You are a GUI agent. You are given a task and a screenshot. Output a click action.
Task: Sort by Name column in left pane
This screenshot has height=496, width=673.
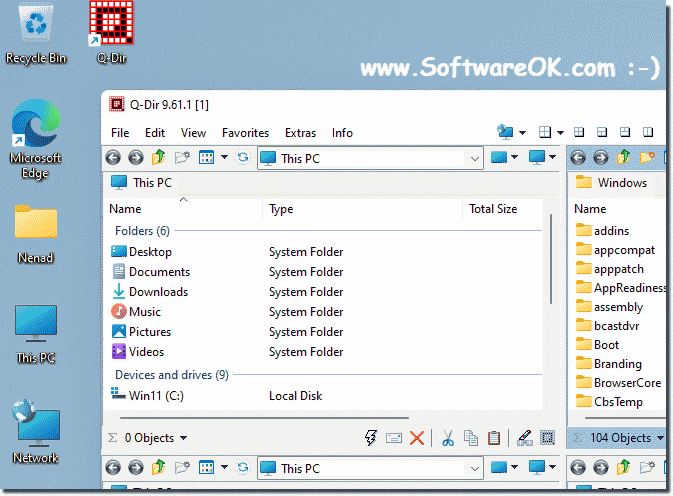coord(125,209)
